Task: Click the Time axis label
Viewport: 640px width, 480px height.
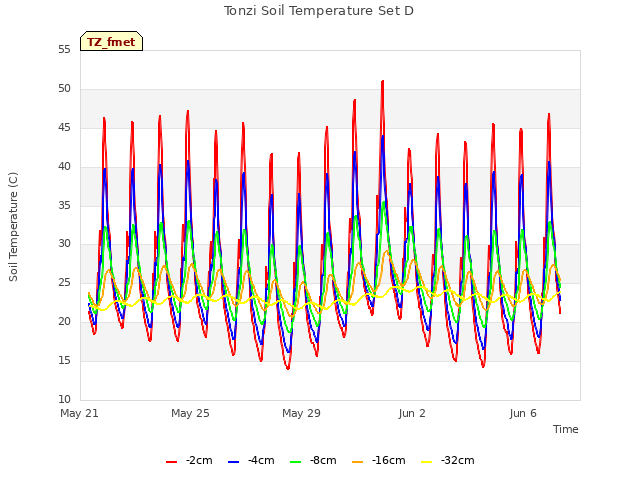Action: (566, 429)
